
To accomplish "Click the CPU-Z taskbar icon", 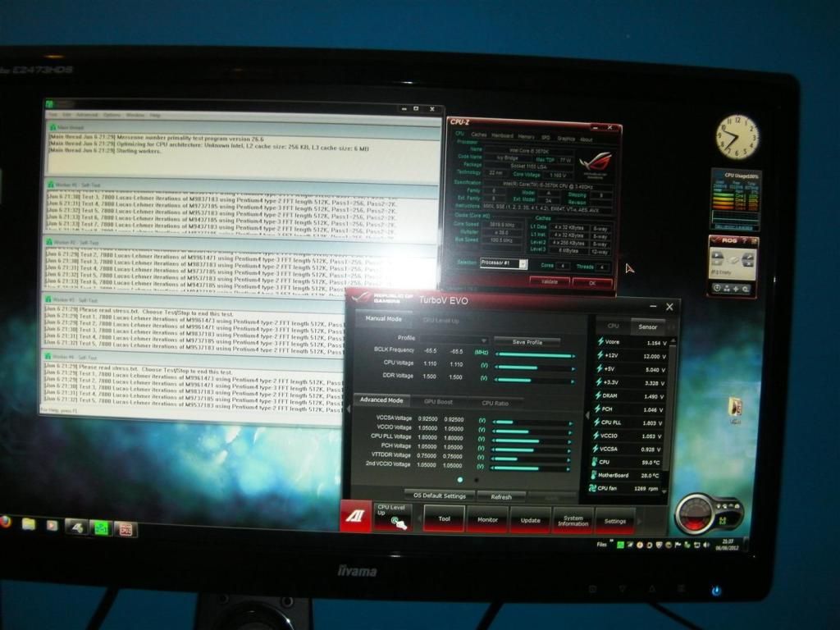I will coord(126,530).
